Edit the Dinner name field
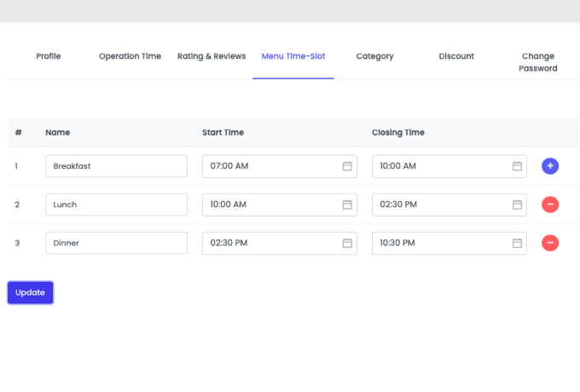This screenshot has width=580, height=392. click(117, 243)
